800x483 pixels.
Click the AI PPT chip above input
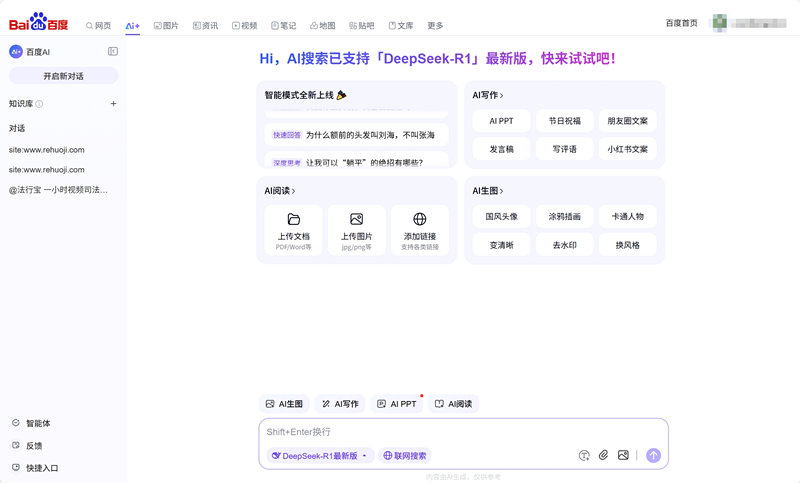[x=396, y=403]
